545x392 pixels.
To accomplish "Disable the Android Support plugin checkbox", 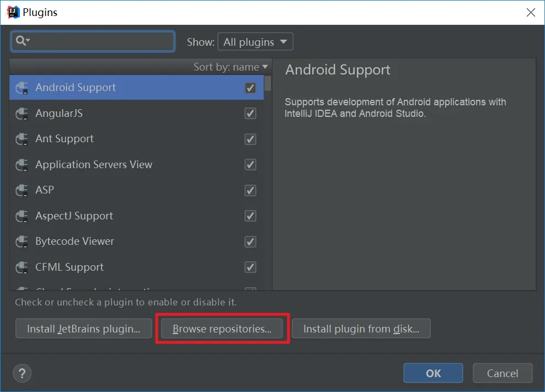I will [x=250, y=88].
